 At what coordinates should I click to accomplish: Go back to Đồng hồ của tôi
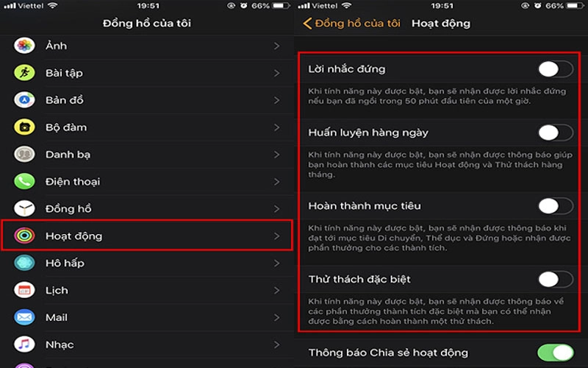[351, 24]
